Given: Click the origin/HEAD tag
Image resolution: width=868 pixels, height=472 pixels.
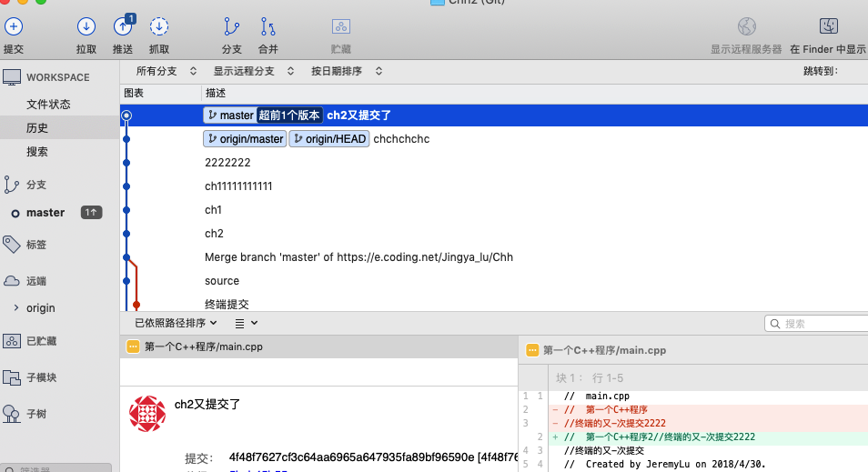Looking at the screenshot, I should pyautogui.click(x=329, y=139).
